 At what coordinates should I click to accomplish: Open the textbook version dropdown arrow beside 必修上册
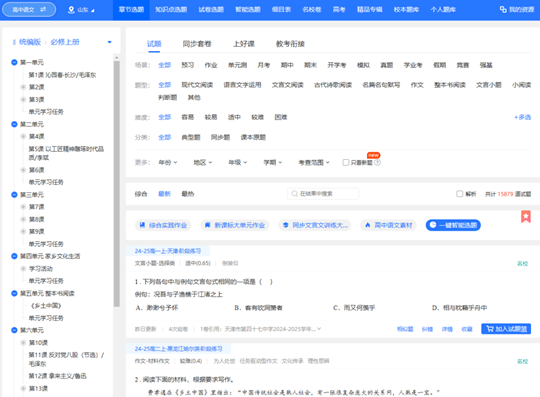click(110, 42)
